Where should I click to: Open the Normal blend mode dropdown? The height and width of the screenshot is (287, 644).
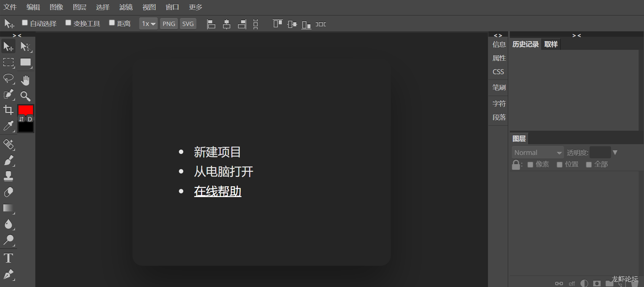pos(538,153)
